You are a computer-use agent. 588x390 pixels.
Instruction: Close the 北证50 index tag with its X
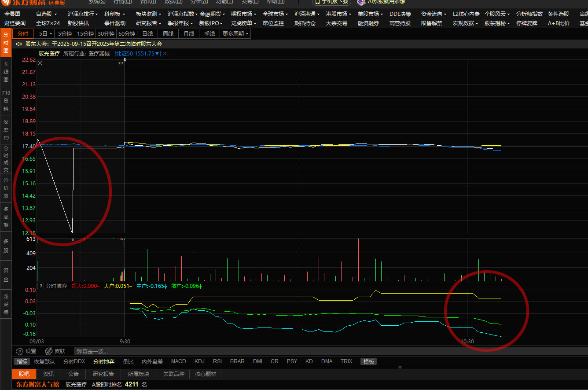point(165,54)
